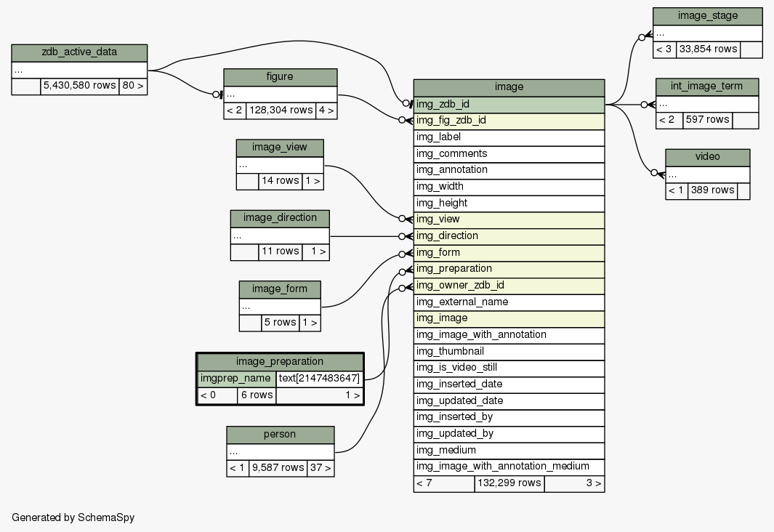774x532 pixels.
Task: Click the imgprep_name column cell
Action: [x=236, y=379]
